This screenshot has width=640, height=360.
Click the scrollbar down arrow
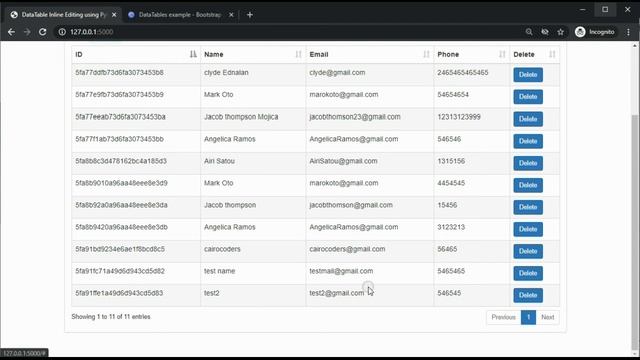coord(635,353)
